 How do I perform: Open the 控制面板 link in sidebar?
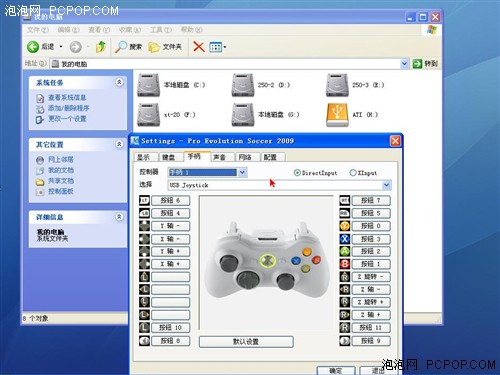coord(61,191)
